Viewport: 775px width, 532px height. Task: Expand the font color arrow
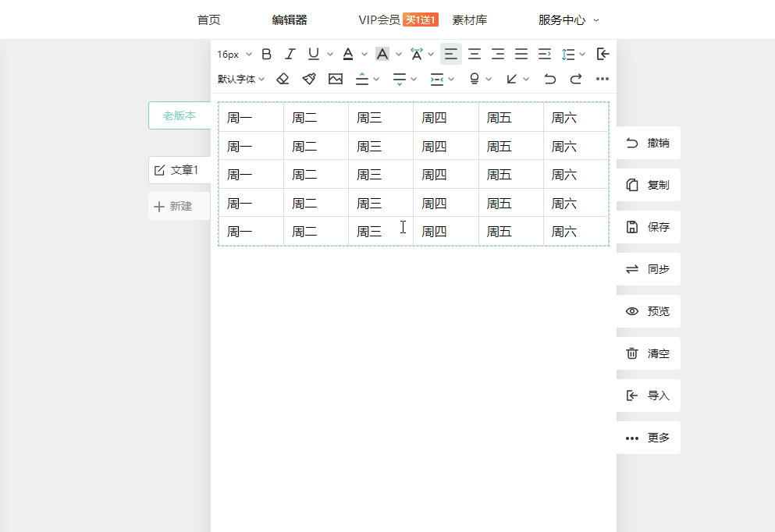[x=364, y=55]
